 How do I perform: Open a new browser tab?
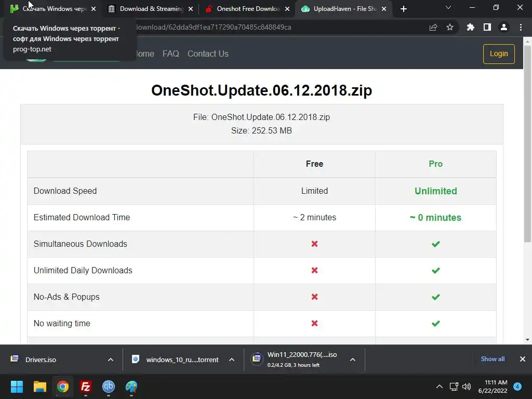403,9
